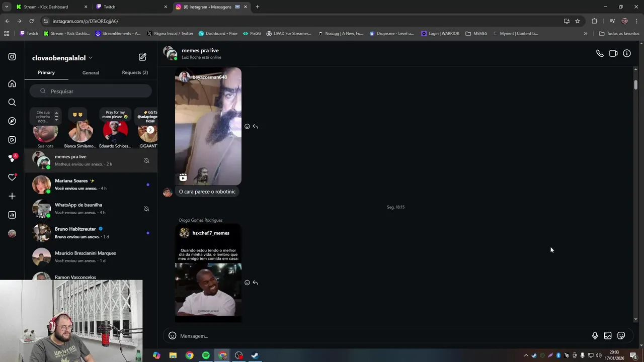This screenshot has height=362, width=644.
Task: Switch to Primary inbox tab
Action: click(x=46, y=72)
